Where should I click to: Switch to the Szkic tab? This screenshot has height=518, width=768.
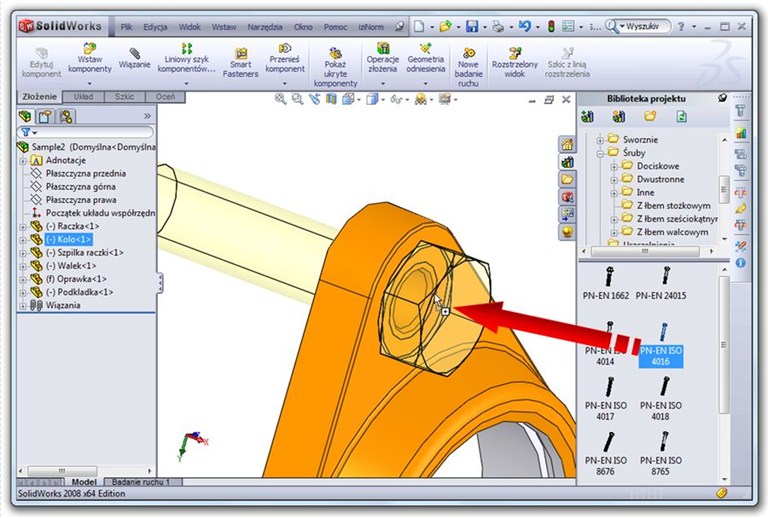(124, 97)
